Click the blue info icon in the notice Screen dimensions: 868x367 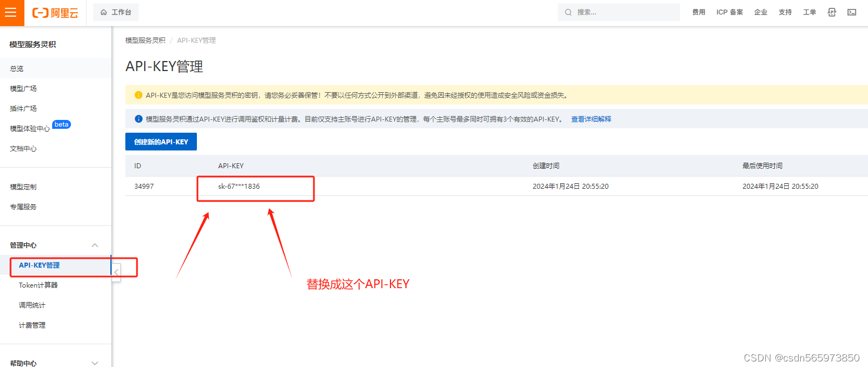click(x=139, y=119)
